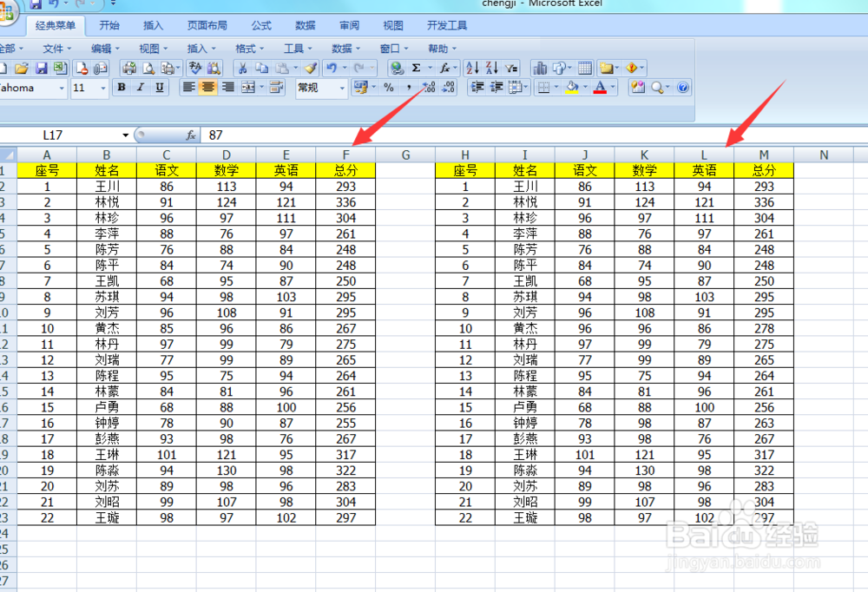Open print preview magnifier icon
Viewport: 868px width, 592px height.
[148, 68]
